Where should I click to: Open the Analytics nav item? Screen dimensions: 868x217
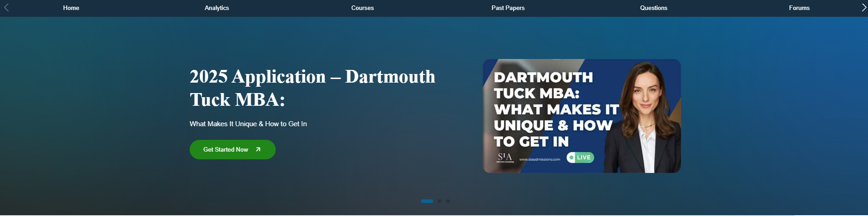(x=217, y=8)
